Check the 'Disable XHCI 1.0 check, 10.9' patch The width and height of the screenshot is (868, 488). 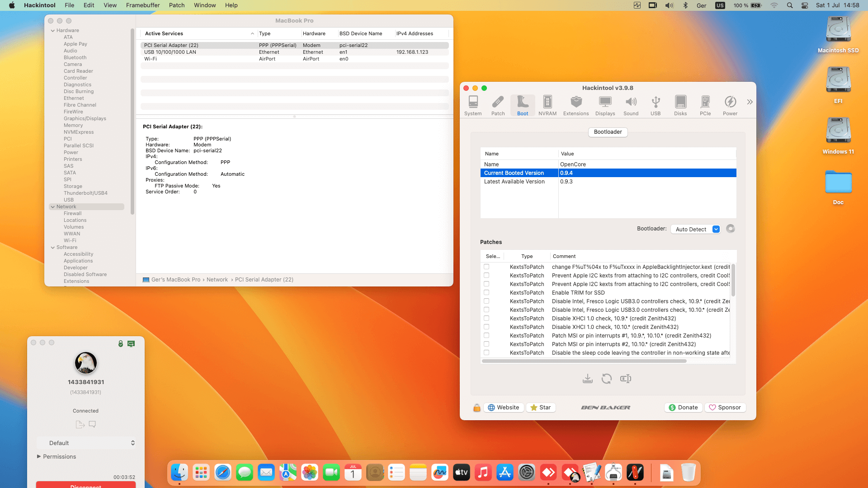pos(486,318)
